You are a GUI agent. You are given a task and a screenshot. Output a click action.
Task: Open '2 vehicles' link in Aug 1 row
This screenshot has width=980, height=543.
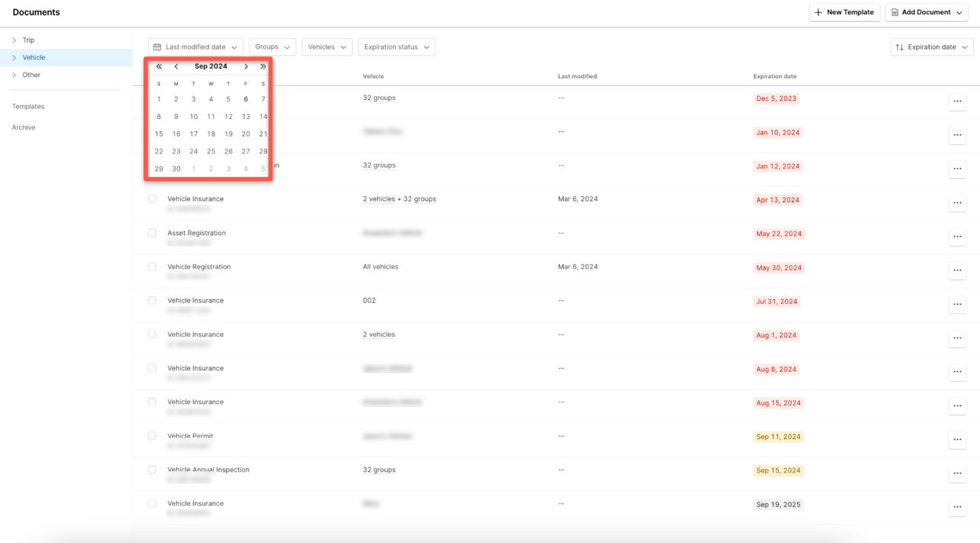(379, 334)
